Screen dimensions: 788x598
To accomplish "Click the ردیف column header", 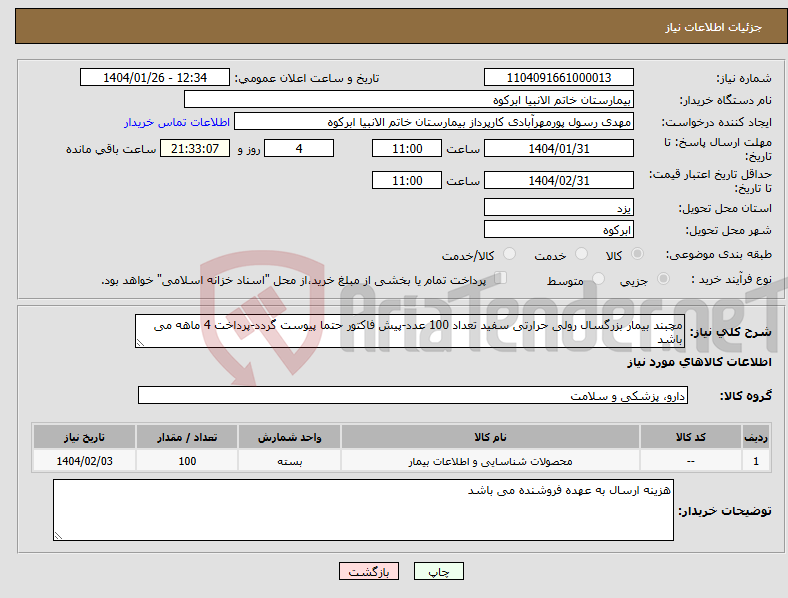I will (756, 437).
